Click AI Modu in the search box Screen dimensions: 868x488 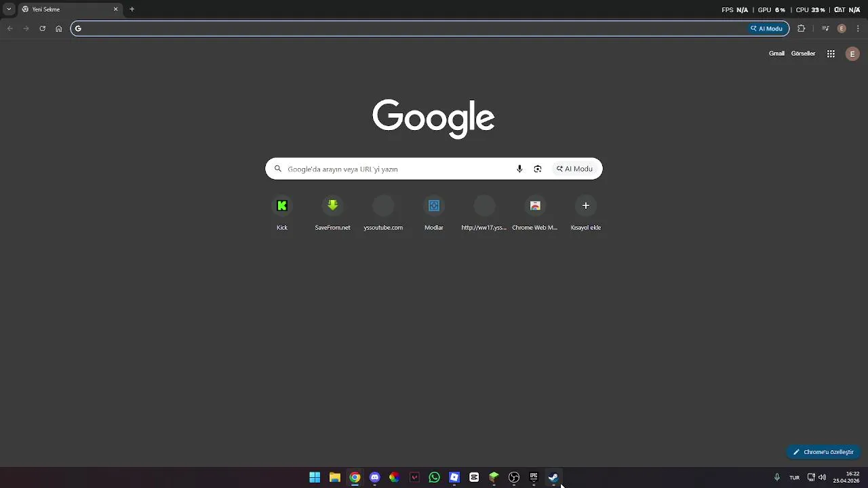[x=574, y=169]
